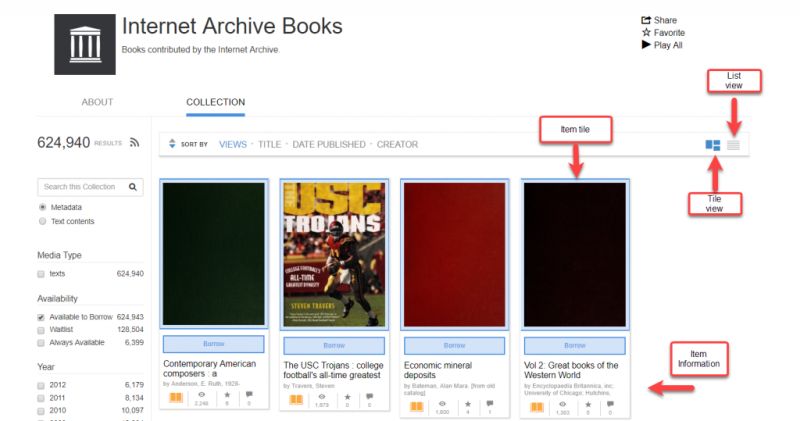
Task: Check the texts media type checkbox
Action: pos(41,274)
